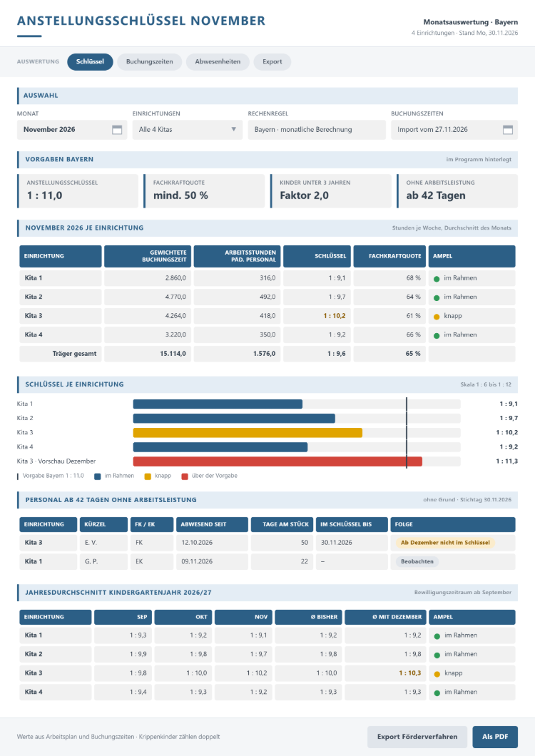
Task: Open the calendar icon in Buchungszeiten field
Action: point(507,130)
